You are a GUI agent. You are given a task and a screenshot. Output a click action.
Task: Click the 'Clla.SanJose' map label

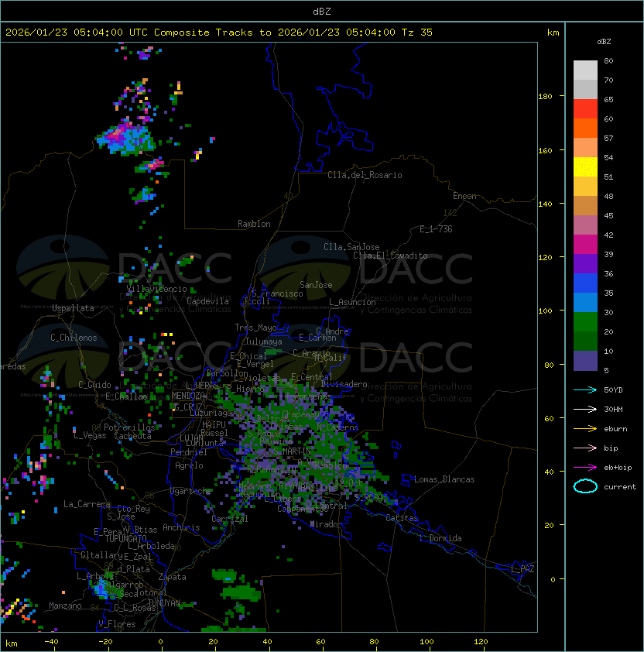click(x=351, y=247)
